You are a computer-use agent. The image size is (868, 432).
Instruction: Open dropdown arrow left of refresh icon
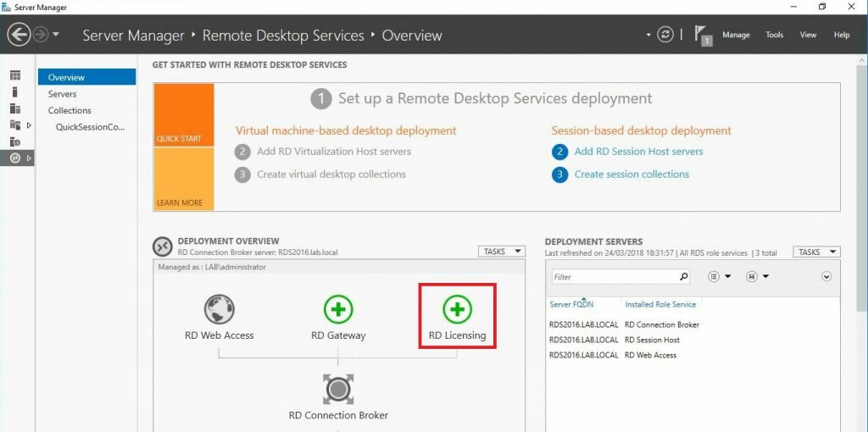click(x=648, y=35)
